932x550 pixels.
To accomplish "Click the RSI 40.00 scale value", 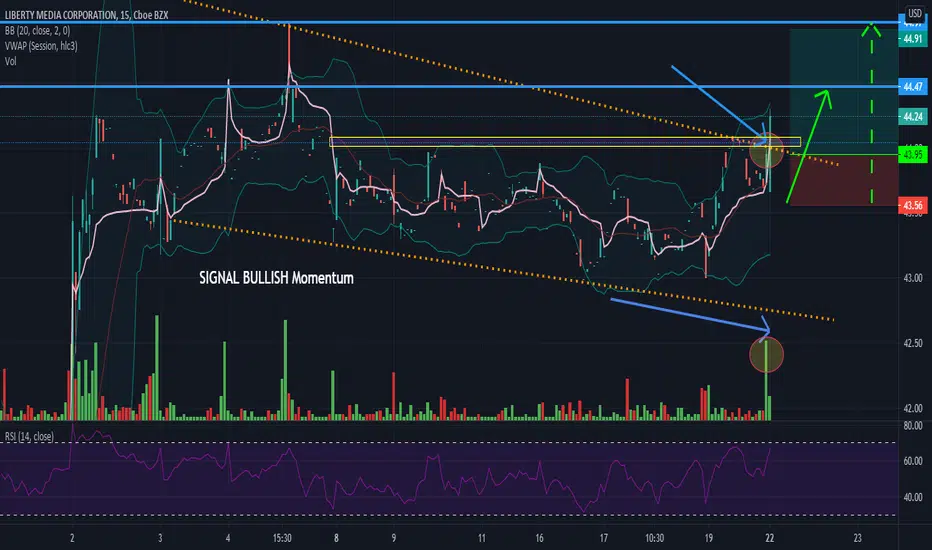I will [913, 497].
